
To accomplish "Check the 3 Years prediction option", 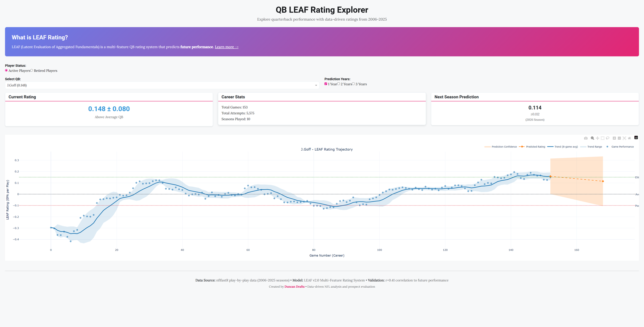I will pos(353,84).
